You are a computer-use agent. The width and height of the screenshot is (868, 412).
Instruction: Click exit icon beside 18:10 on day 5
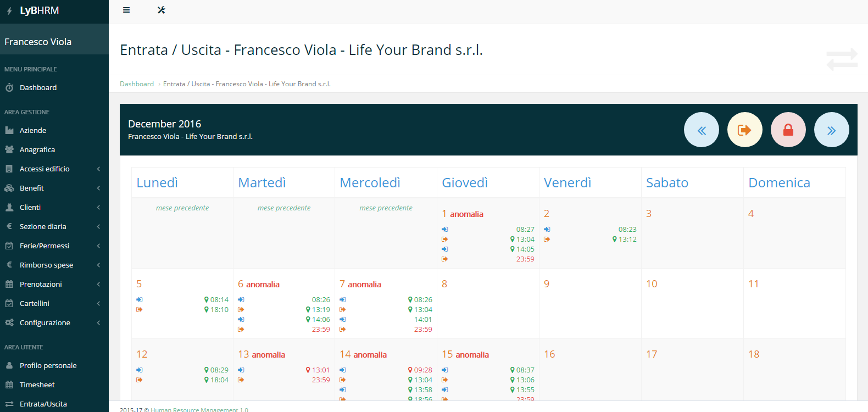pyautogui.click(x=140, y=309)
